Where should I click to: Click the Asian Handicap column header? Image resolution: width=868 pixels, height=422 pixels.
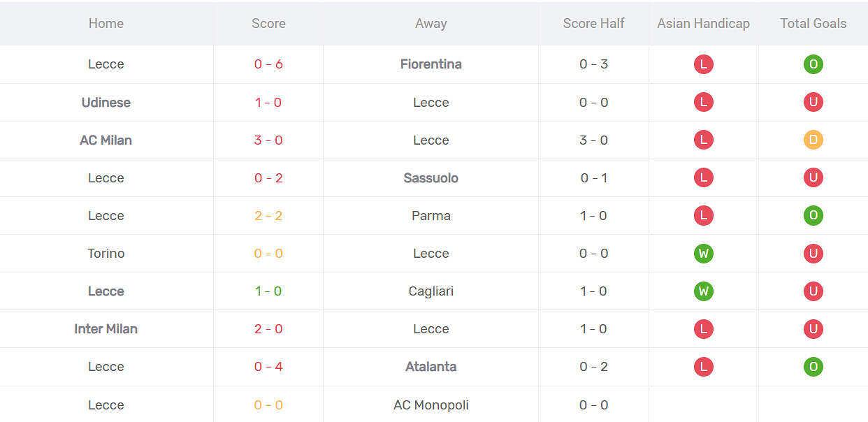pyautogui.click(x=703, y=23)
